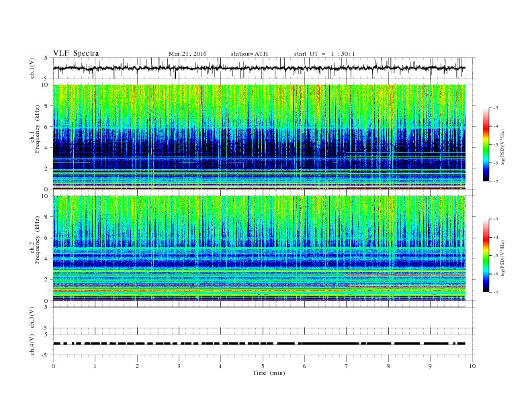Select the date 'Mar.21, 2016' text
532x411 pixels.
point(187,54)
